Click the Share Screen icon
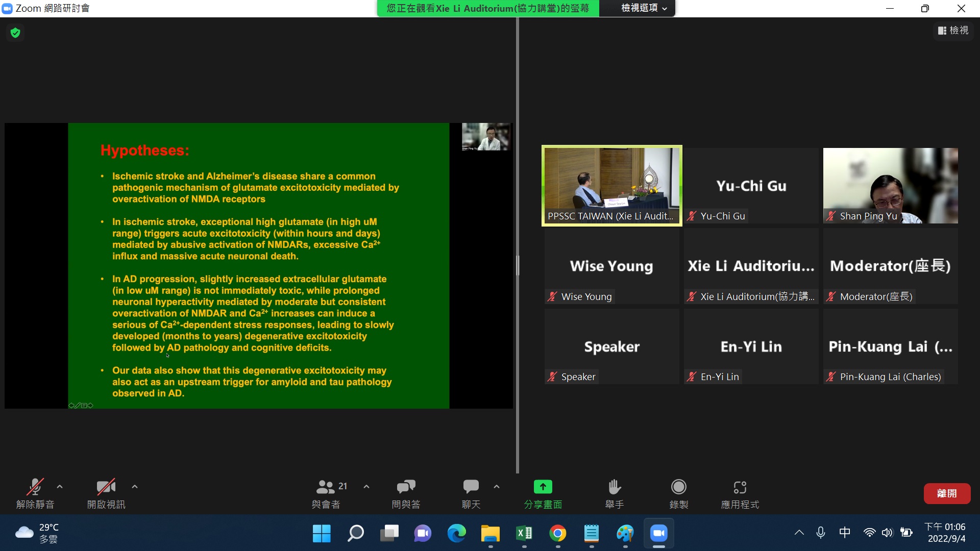 543,487
